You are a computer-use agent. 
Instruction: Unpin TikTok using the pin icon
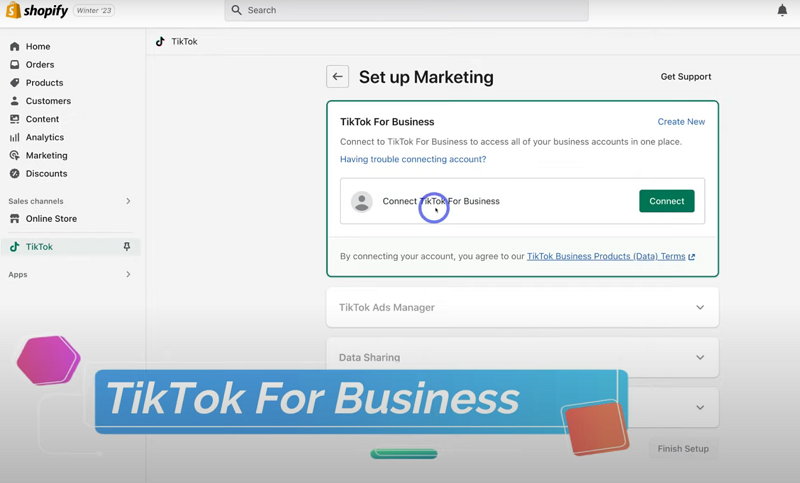[127, 246]
